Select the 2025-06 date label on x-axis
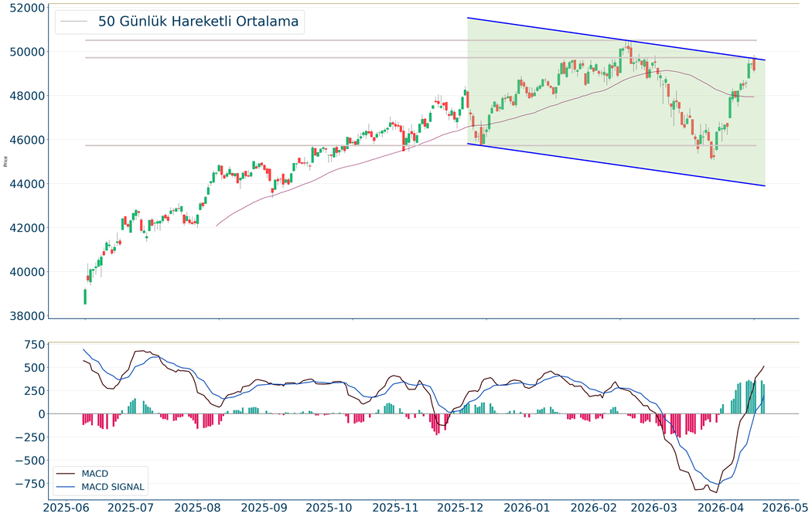 67,507
